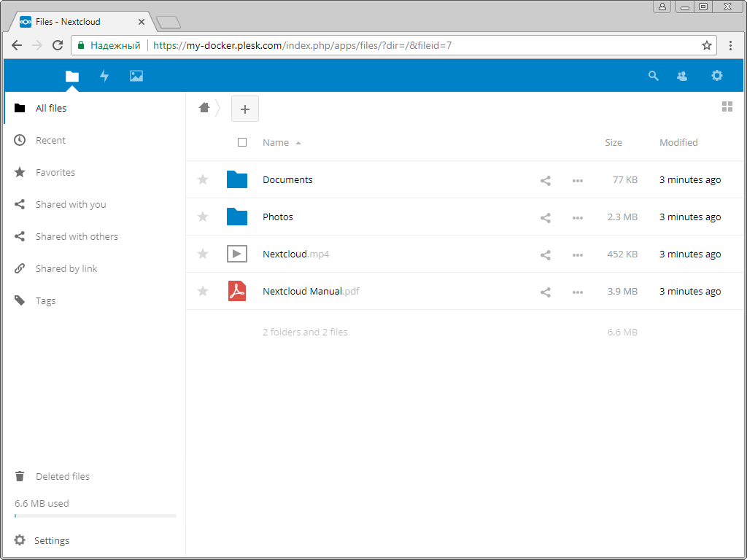747x560 pixels.
Task: Open the Photos folder icon
Action: pos(237,217)
